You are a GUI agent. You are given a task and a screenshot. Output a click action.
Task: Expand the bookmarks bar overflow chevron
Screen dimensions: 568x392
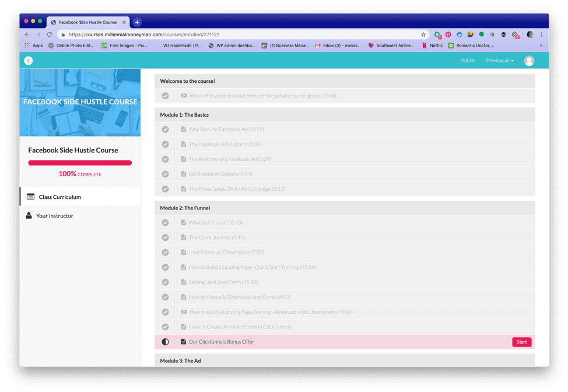coord(541,45)
